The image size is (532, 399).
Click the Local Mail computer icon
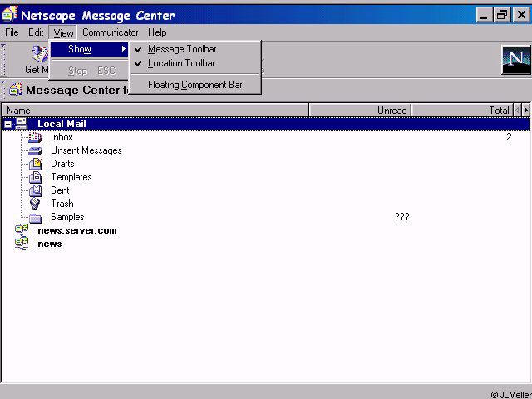point(22,124)
